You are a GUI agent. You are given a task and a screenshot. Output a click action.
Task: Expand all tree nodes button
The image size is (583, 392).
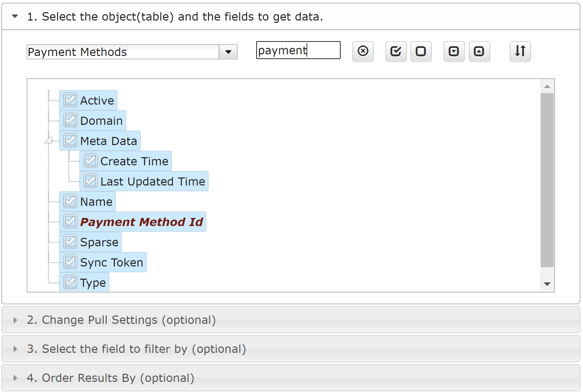pyautogui.click(x=454, y=51)
